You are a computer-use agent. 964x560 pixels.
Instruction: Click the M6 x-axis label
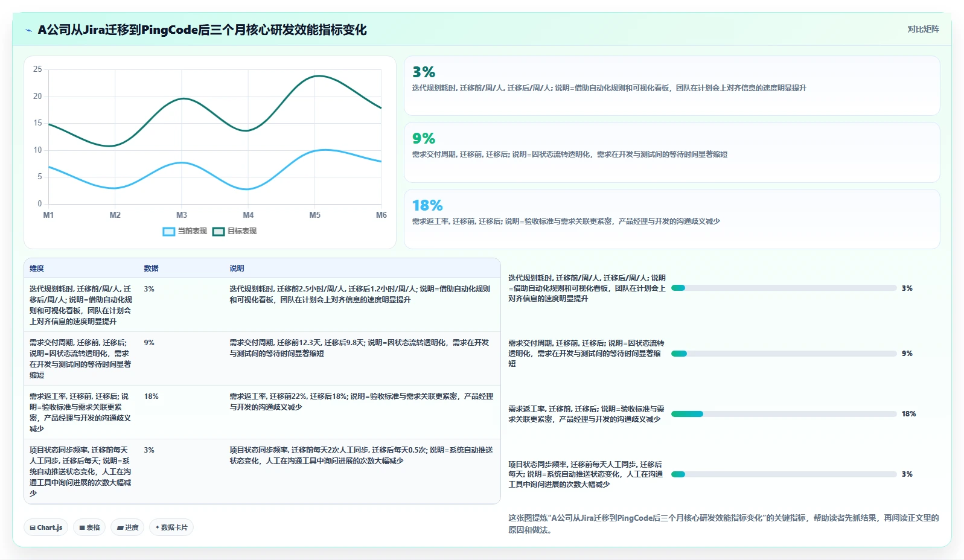click(381, 215)
